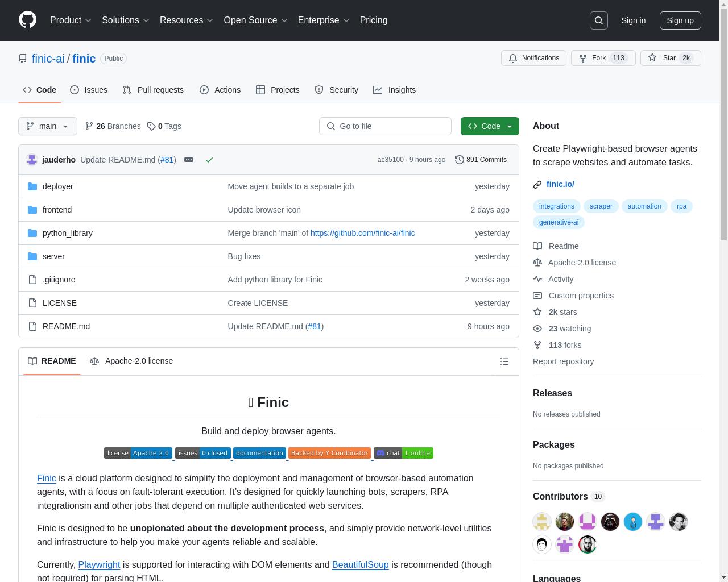Click the .gitignore file icon

[x=32, y=280]
